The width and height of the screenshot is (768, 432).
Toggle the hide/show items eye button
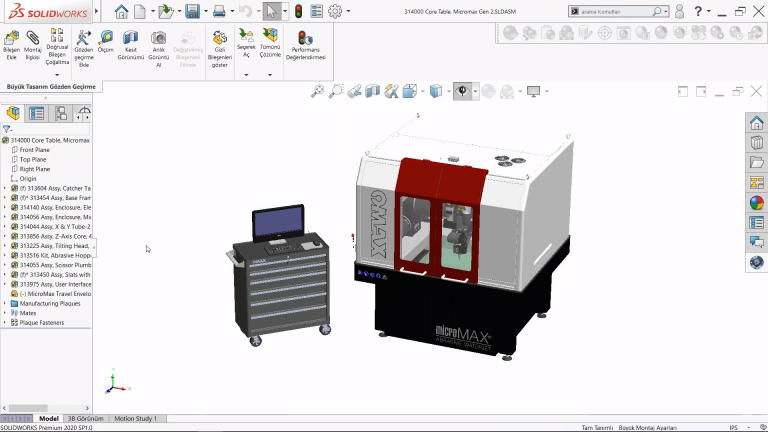click(x=463, y=91)
